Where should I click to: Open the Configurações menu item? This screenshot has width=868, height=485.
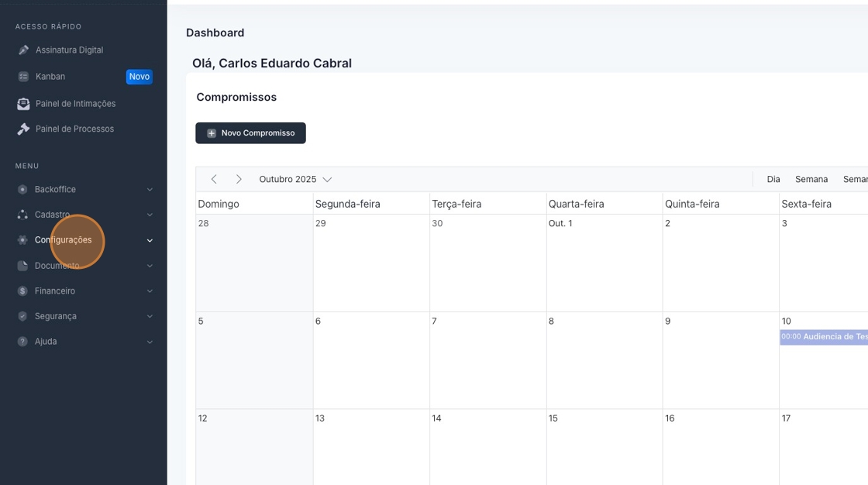pos(63,240)
